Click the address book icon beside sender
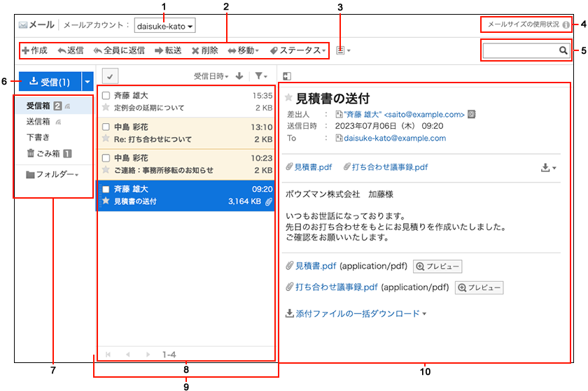 coord(472,114)
